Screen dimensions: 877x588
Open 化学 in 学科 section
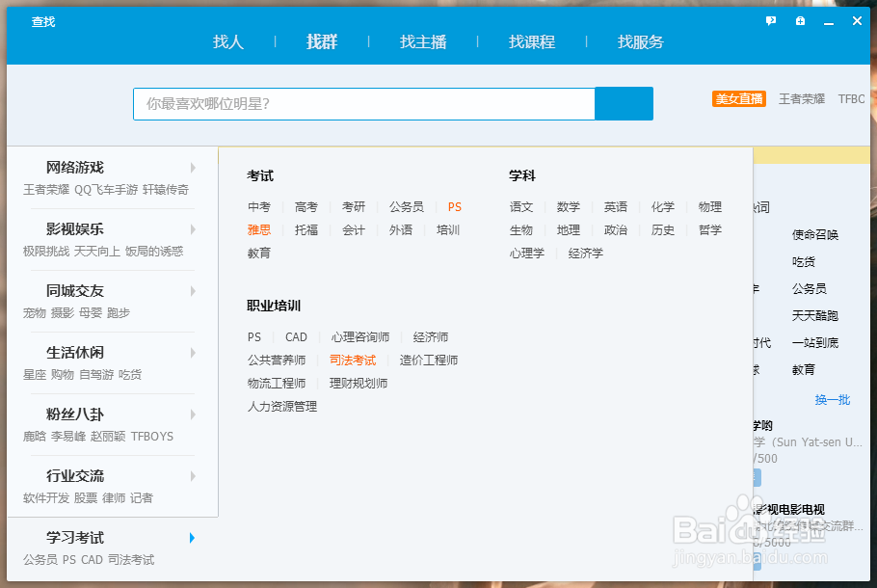pyautogui.click(x=663, y=207)
